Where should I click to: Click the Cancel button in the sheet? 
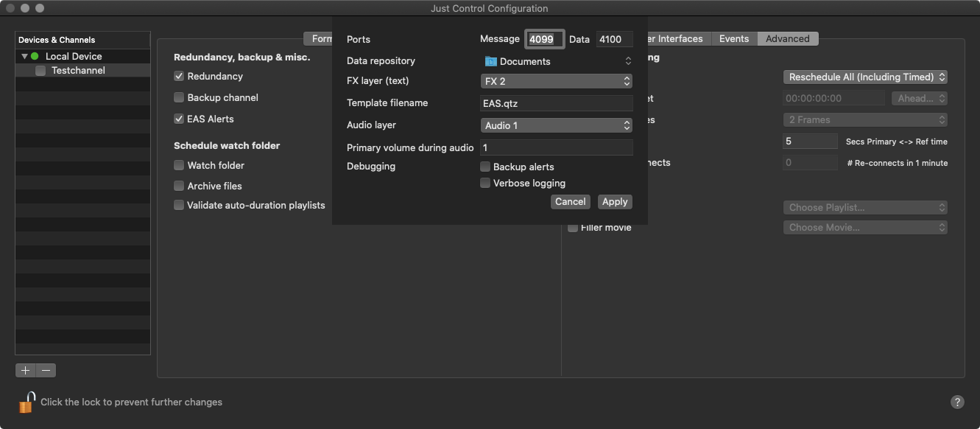click(x=571, y=201)
